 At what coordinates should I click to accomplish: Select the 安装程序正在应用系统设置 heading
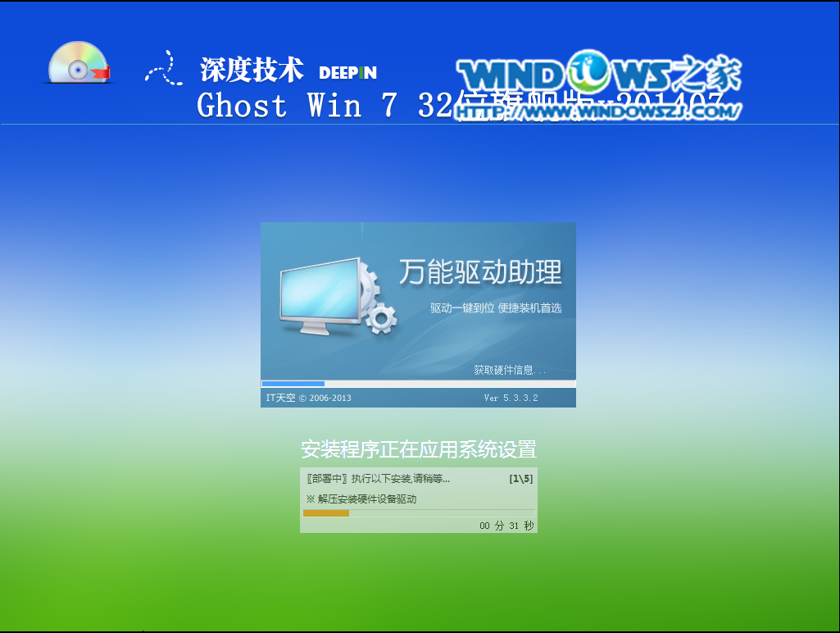[x=419, y=449]
